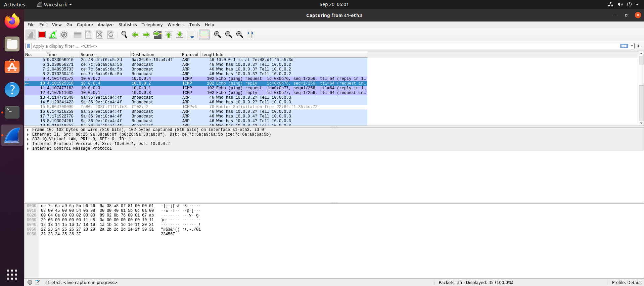Zoom in on packet text

click(x=218, y=35)
